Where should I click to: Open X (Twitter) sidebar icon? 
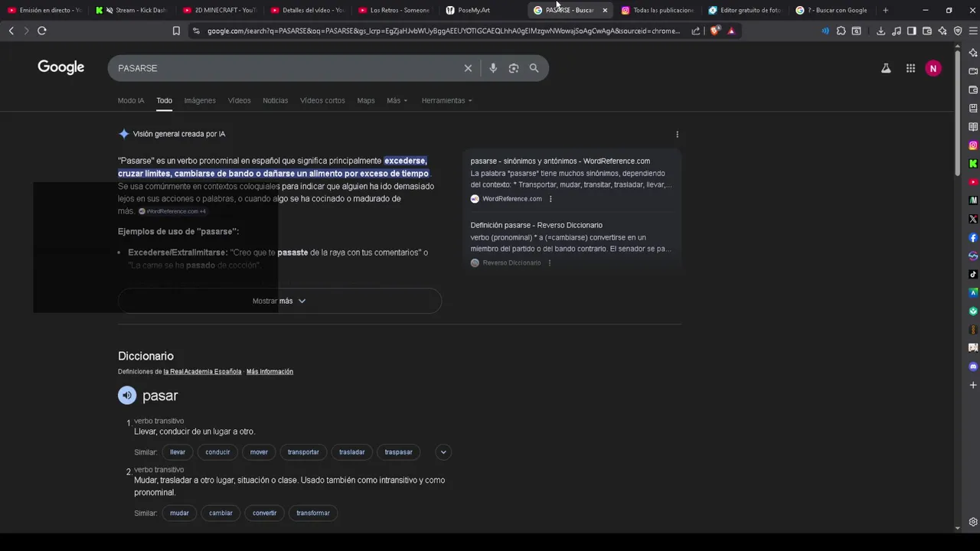coord(973,219)
